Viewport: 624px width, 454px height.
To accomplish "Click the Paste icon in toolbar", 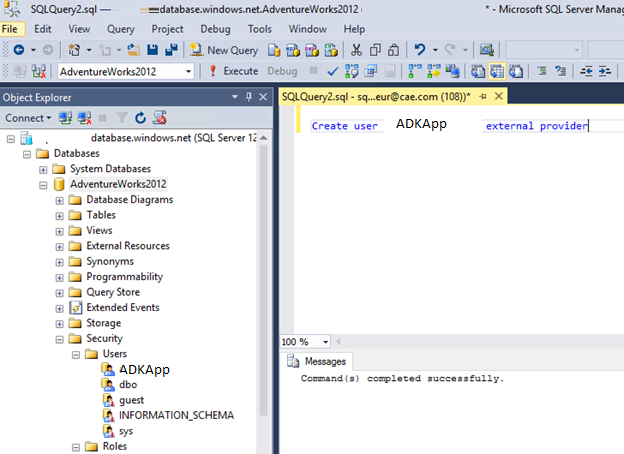I will click(x=394, y=50).
